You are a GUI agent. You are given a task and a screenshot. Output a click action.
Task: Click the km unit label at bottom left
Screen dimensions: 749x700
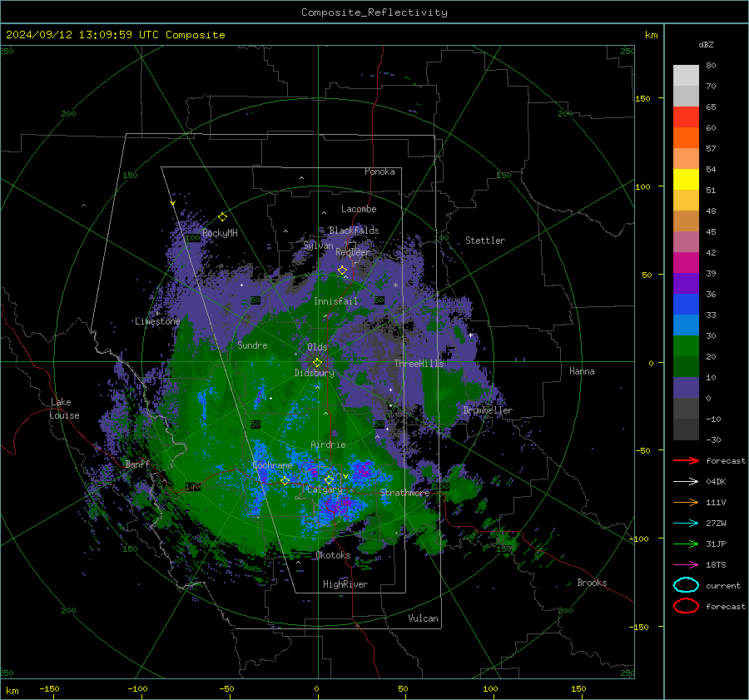pos(12,691)
